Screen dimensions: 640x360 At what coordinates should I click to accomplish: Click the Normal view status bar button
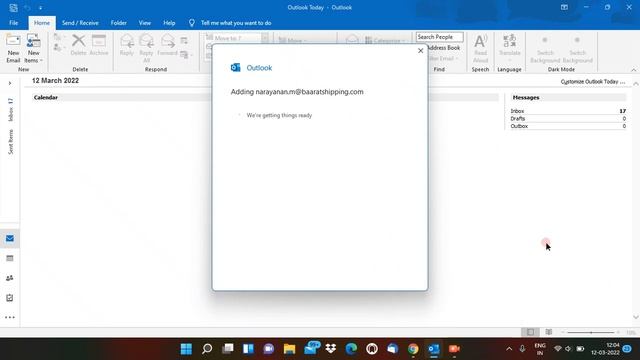[x=530, y=332]
